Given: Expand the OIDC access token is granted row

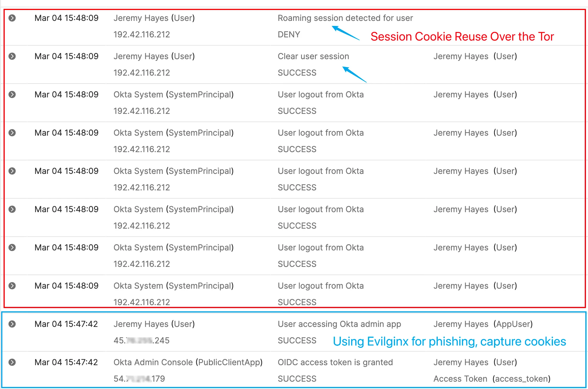Looking at the screenshot, I should pyautogui.click(x=12, y=362).
